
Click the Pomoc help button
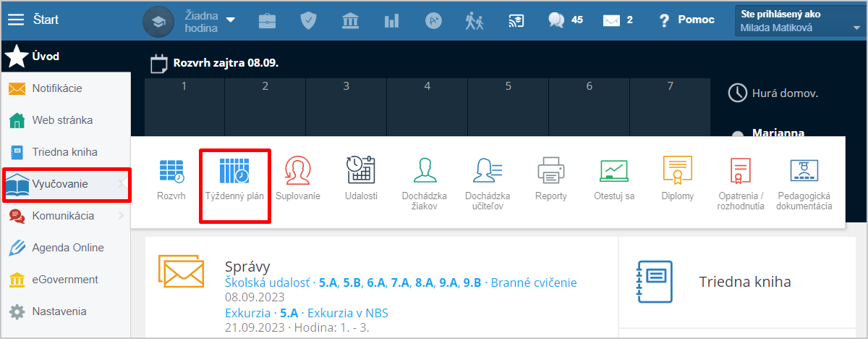(686, 20)
